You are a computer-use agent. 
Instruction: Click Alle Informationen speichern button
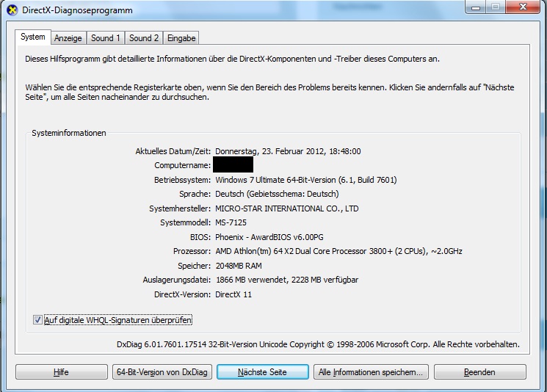371,372
